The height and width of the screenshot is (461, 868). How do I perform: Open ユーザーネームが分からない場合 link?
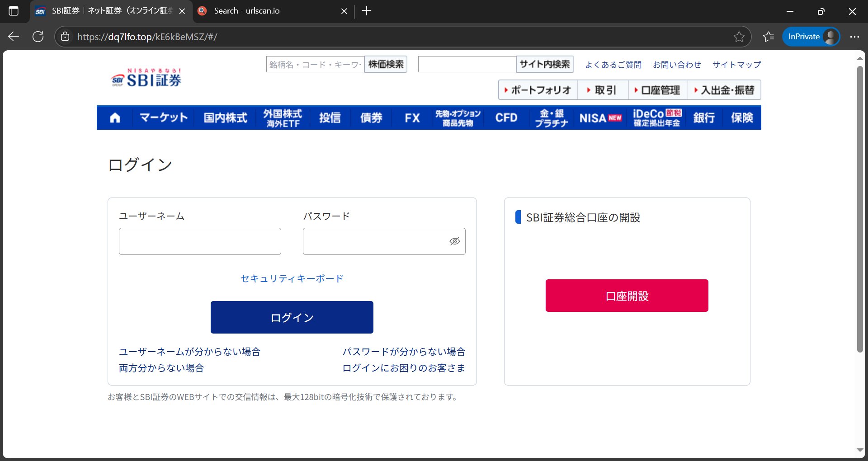coord(189,352)
